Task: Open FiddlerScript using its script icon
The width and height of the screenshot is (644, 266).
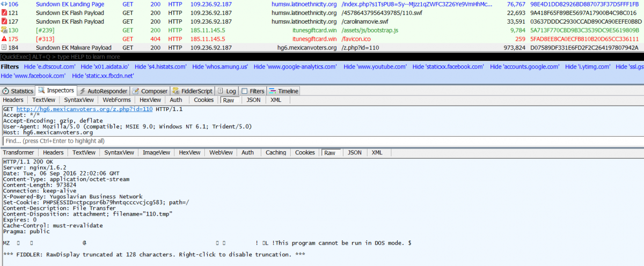Action: click(x=177, y=91)
